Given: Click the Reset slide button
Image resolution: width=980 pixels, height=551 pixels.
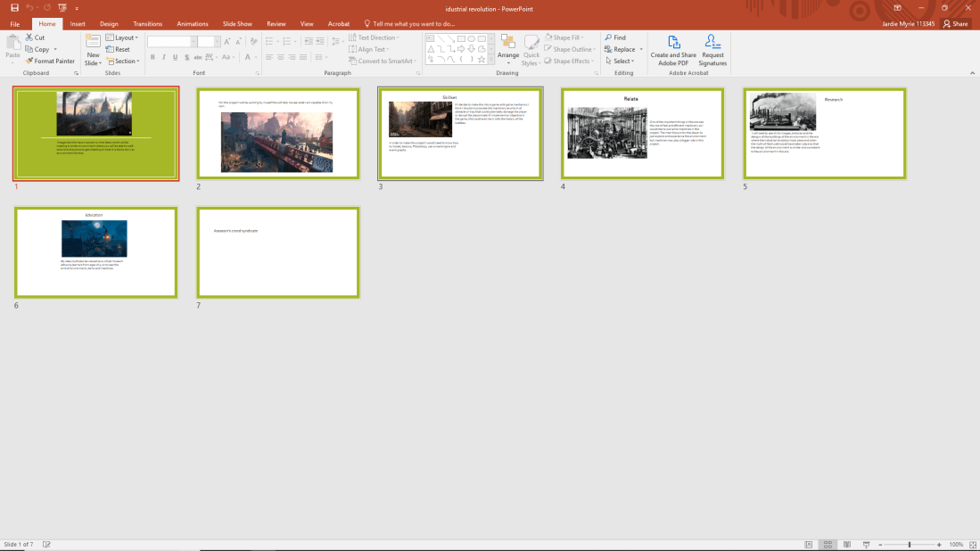Looking at the screenshot, I should coord(119,50).
